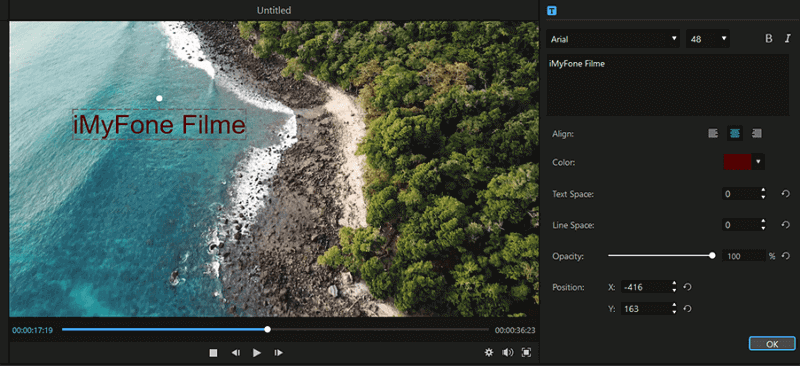Image resolution: width=800 pixels, height=366 pixels.
Task: Confirm changes with OK button
Action: [x=772, y=344]
